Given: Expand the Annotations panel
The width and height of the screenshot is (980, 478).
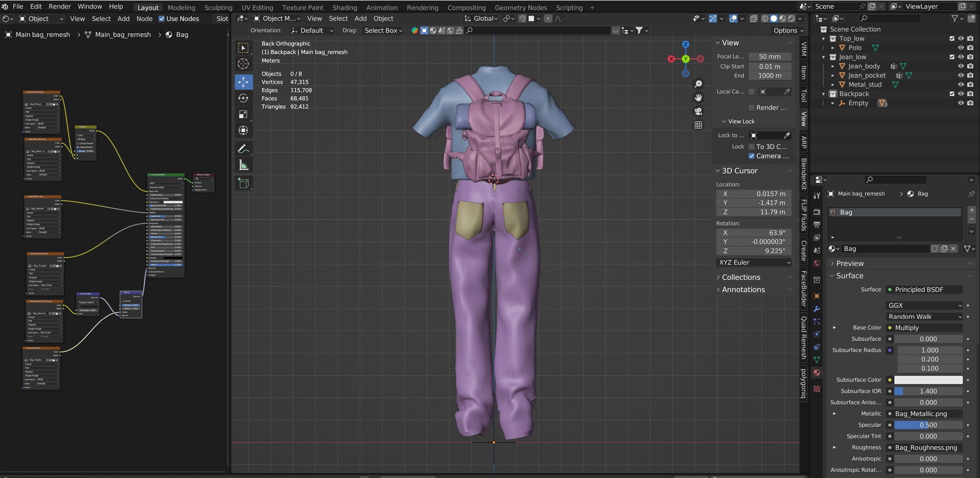Looking at the screenshot, I should click(743, 289).
